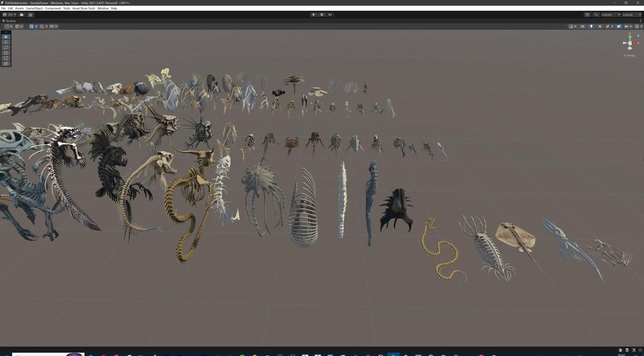This screenshot has width=644, height=356.
Task: Select the Move tool
Action: (x=5, y=42)
